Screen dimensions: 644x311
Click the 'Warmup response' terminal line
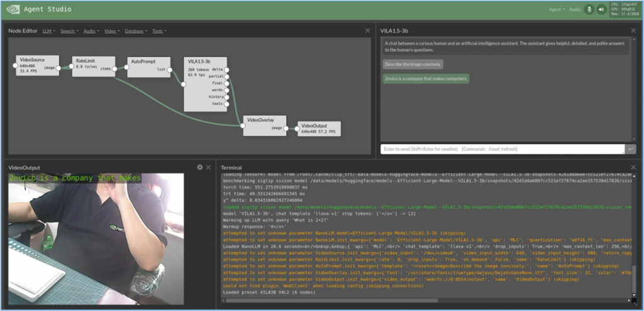click(254, 226)
